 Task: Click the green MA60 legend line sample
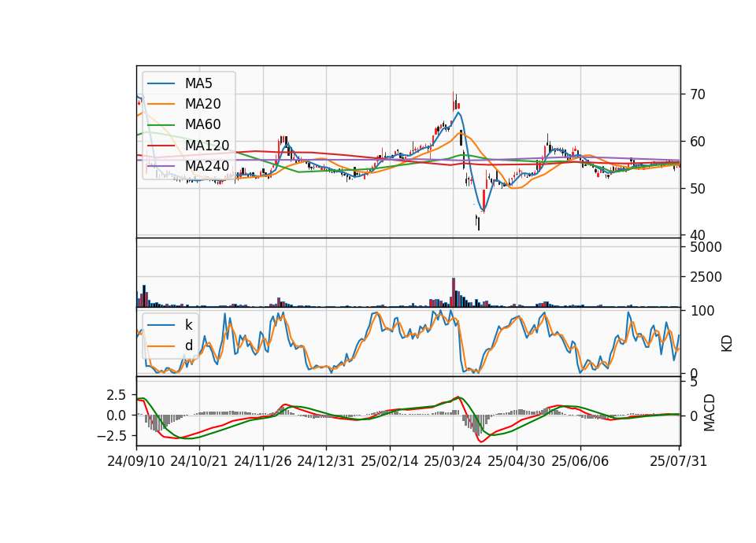click(161, 125)
